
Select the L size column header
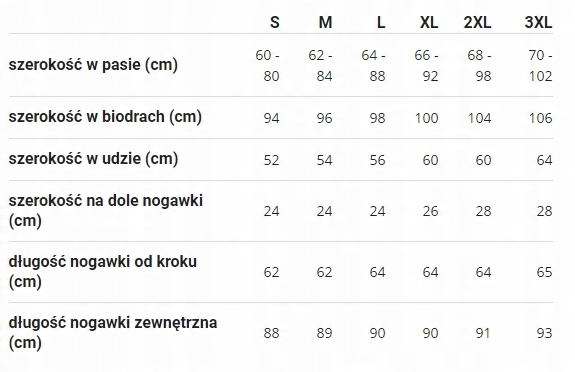(x=381, y=22)
